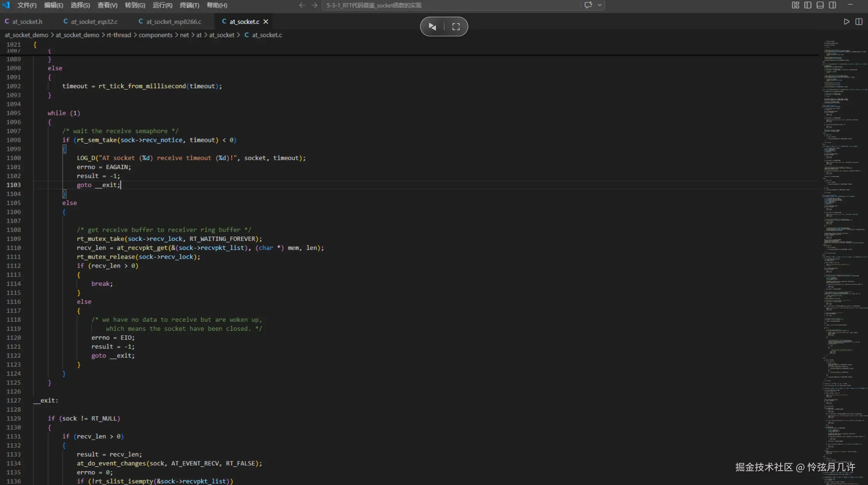This screenshot has width=868, height=485.
Task: Go back with the left arrow
Action: pos(302,5)
